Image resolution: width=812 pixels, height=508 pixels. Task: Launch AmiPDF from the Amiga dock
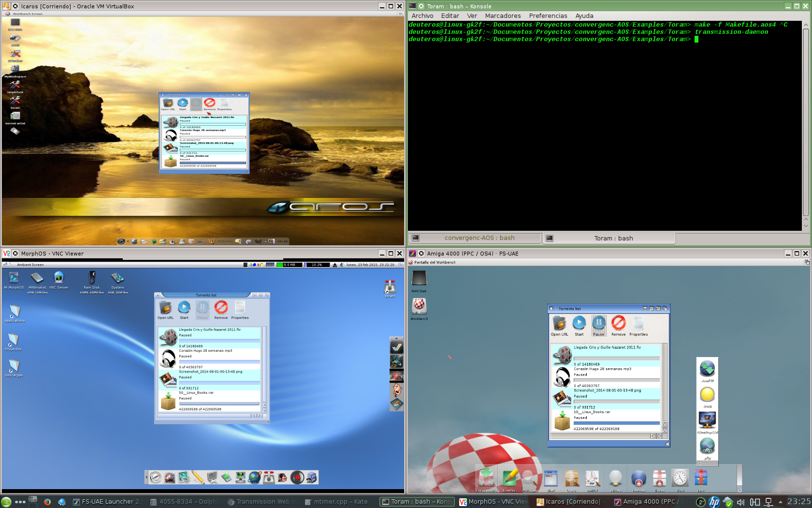(x=593, y=480)
